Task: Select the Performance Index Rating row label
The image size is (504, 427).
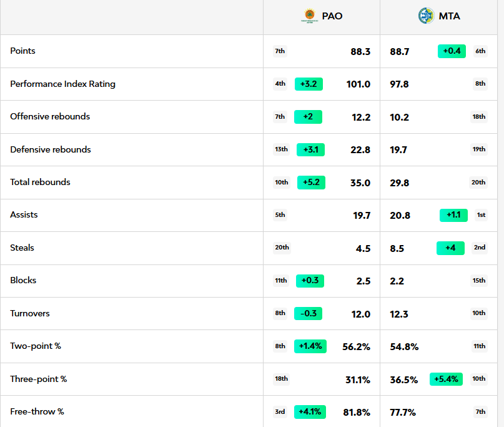Action: click(x=62, y=84)
